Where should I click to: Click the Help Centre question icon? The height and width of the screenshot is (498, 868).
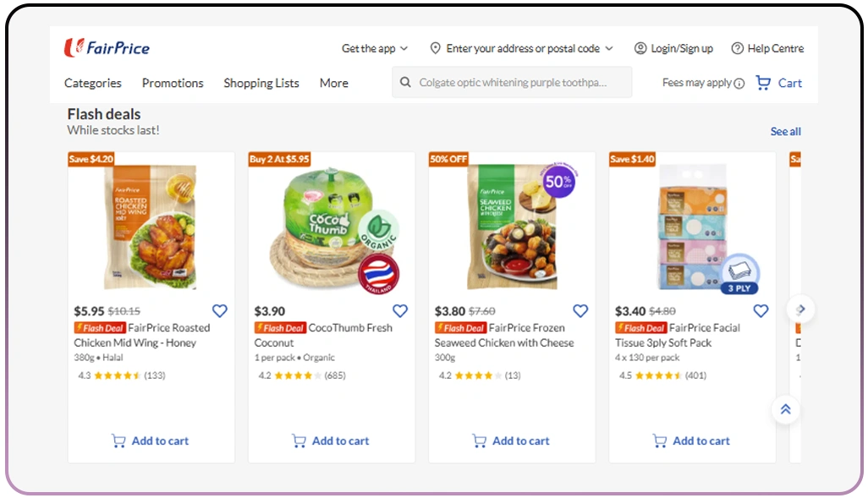coord(737,48)
